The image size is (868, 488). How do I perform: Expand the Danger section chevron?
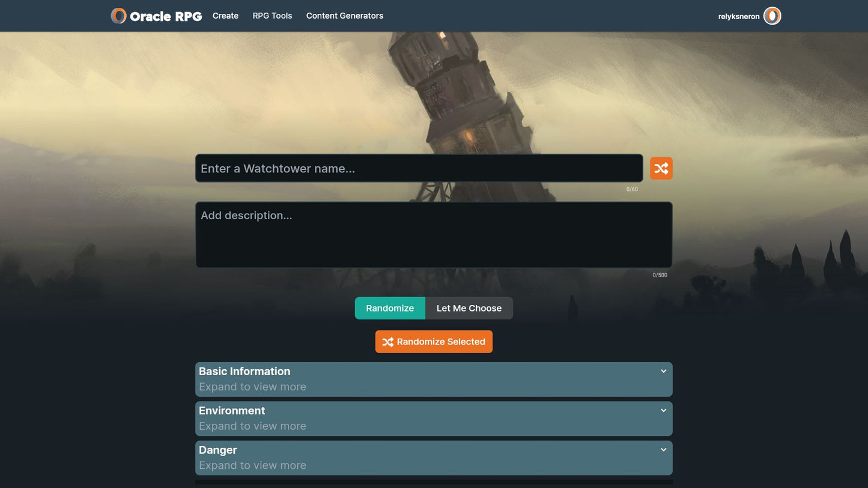pos(663,450)
